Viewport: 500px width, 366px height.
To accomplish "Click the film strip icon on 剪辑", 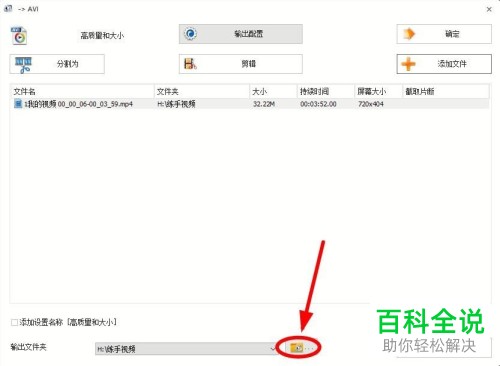I will pyautogui.click(x=190, y=64).
